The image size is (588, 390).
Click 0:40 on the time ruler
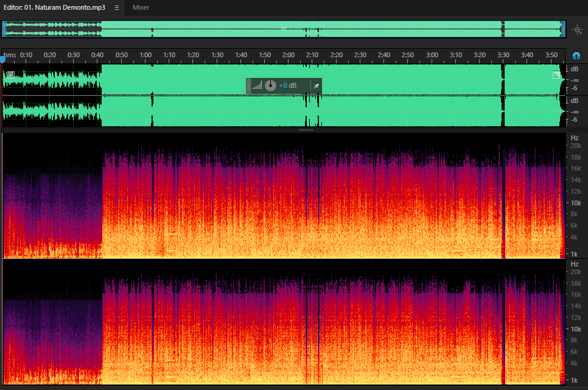point(97,55)
